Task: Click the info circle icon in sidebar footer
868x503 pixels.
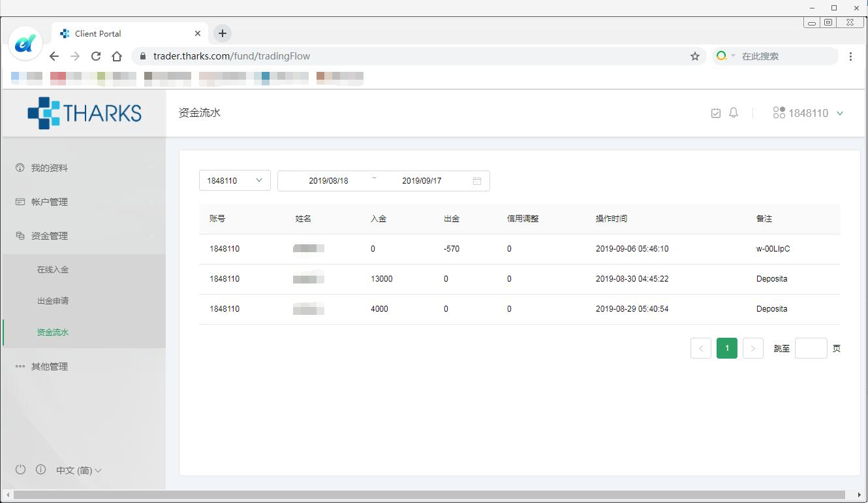Action: (40, 470)
